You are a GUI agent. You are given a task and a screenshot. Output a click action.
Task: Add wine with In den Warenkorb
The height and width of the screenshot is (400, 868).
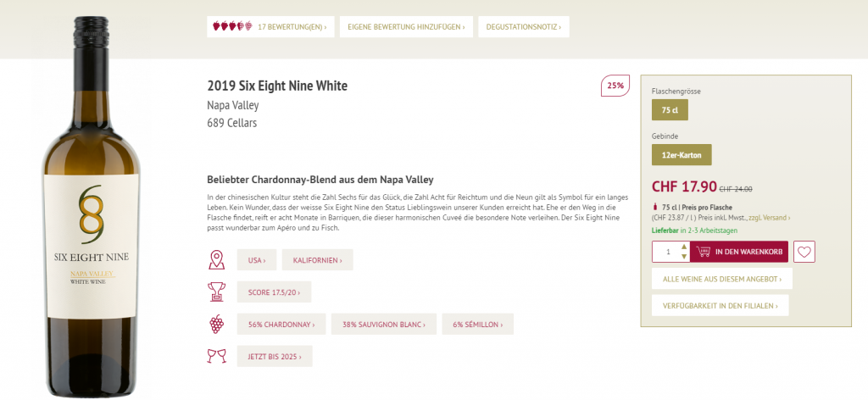coord(739,252)
